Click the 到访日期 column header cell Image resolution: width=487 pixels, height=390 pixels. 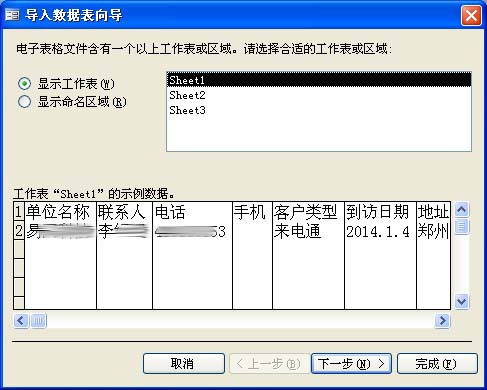pos(380,212)
